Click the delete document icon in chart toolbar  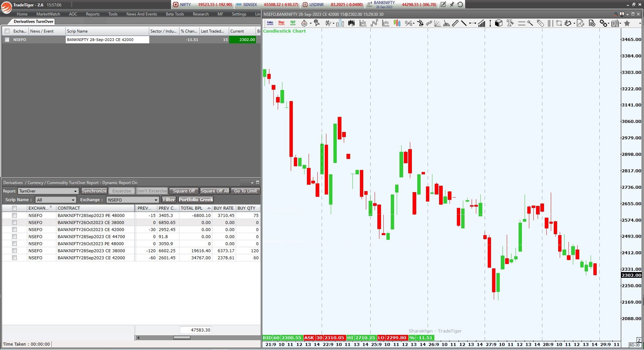tap(592, 23)
